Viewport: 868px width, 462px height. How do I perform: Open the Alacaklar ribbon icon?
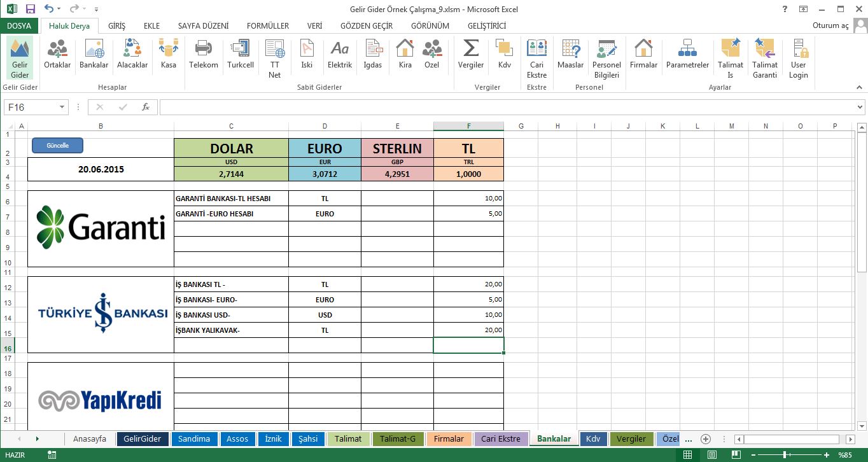[x=132, y=55]
